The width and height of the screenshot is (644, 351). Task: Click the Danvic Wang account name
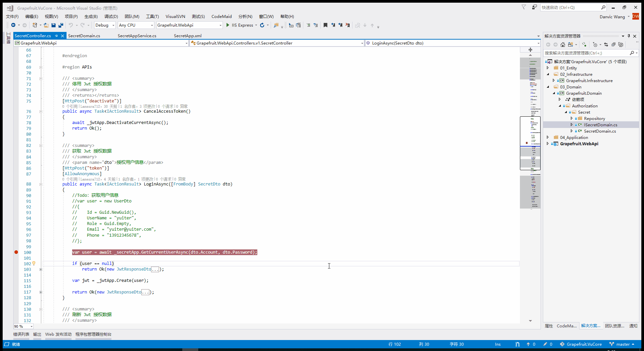pos(612,17)
